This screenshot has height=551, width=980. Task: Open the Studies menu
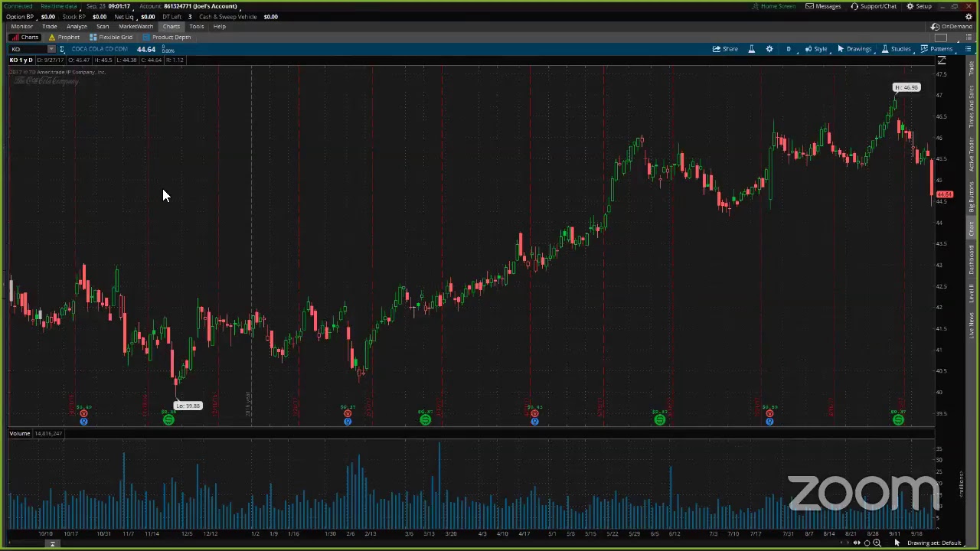pos(896,49)
